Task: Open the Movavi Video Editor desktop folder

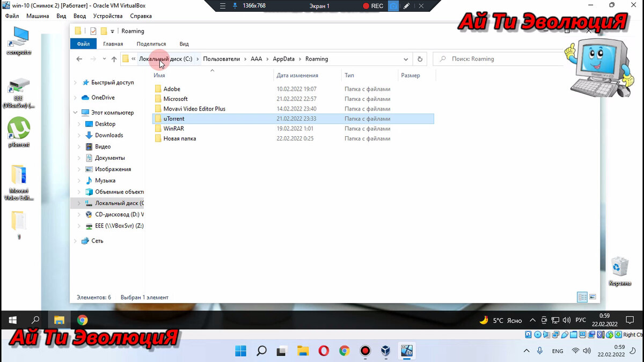Action: click(19, 182)
